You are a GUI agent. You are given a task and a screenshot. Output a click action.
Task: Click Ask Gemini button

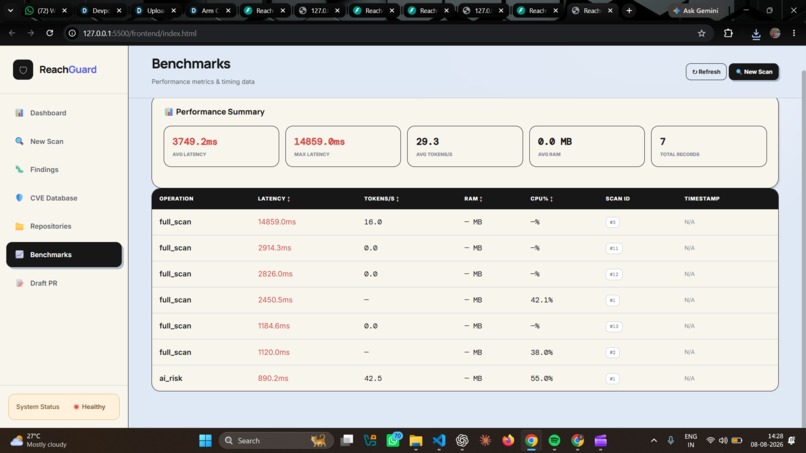[x=695, y=11]
